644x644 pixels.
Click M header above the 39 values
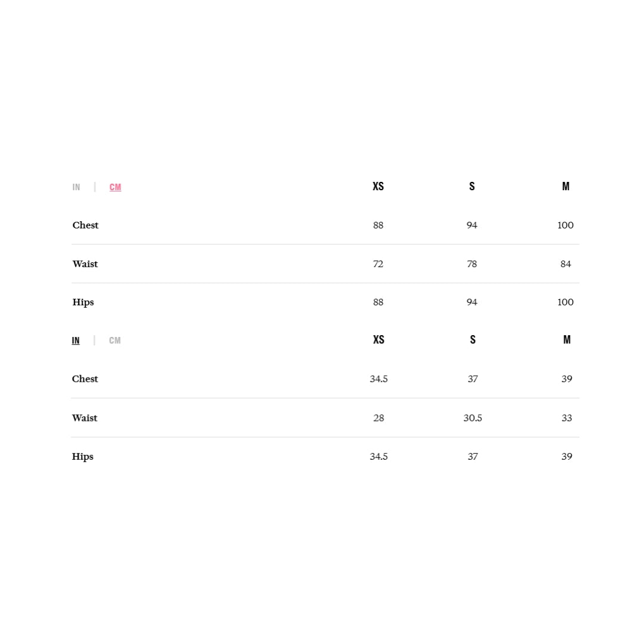(x=566, y=340)
